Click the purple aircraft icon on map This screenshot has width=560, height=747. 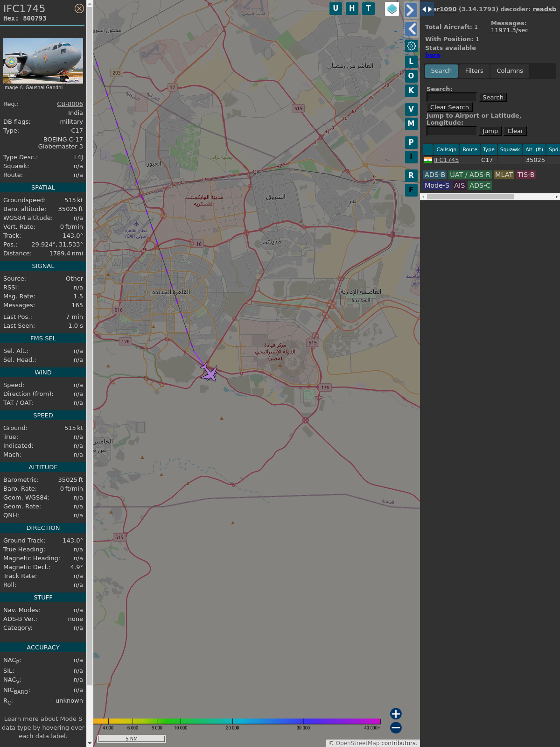click(209, 373)
